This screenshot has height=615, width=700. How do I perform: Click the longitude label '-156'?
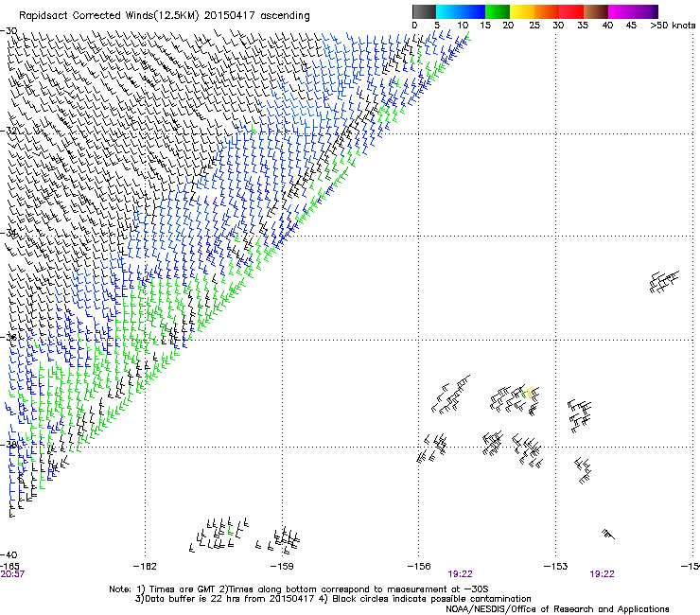click(x=419, y=567)
